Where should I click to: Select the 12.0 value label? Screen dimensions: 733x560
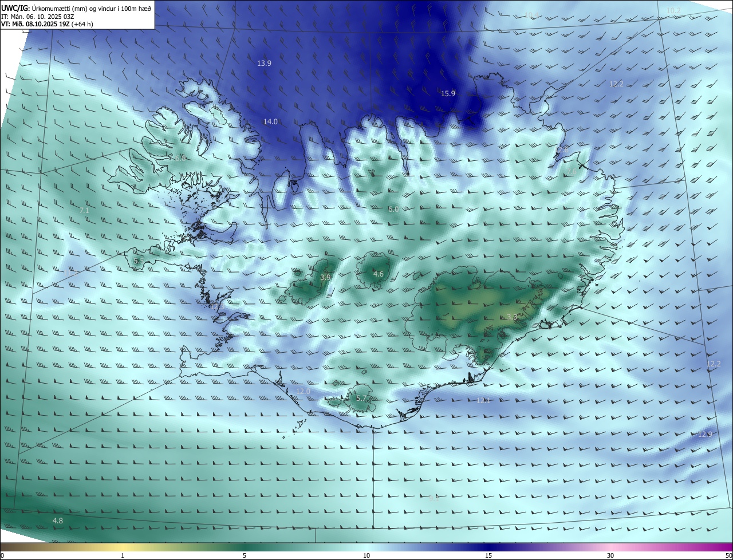[303, 392]
